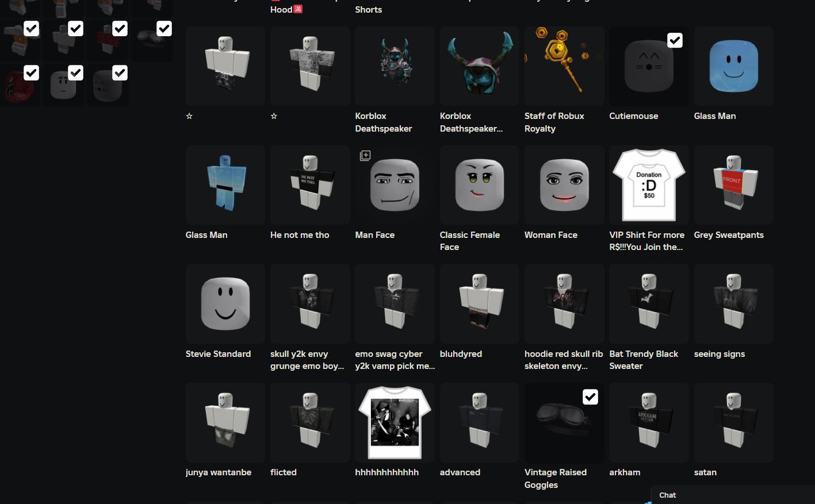Select the arkham black shirt thumbnail

pyautogui.click(x=649, y=423)
